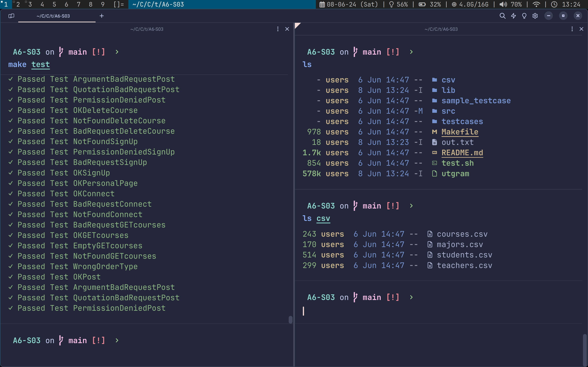Close the right terminal pane
Viewport: 588px width, 367px height.
click(581, 29)
